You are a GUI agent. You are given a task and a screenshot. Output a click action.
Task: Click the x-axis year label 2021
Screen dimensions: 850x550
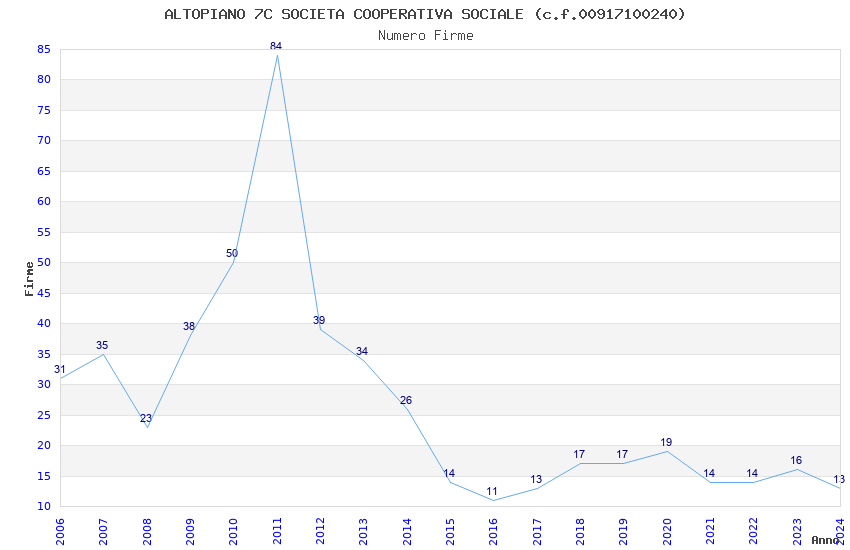(x=711, y=532)
